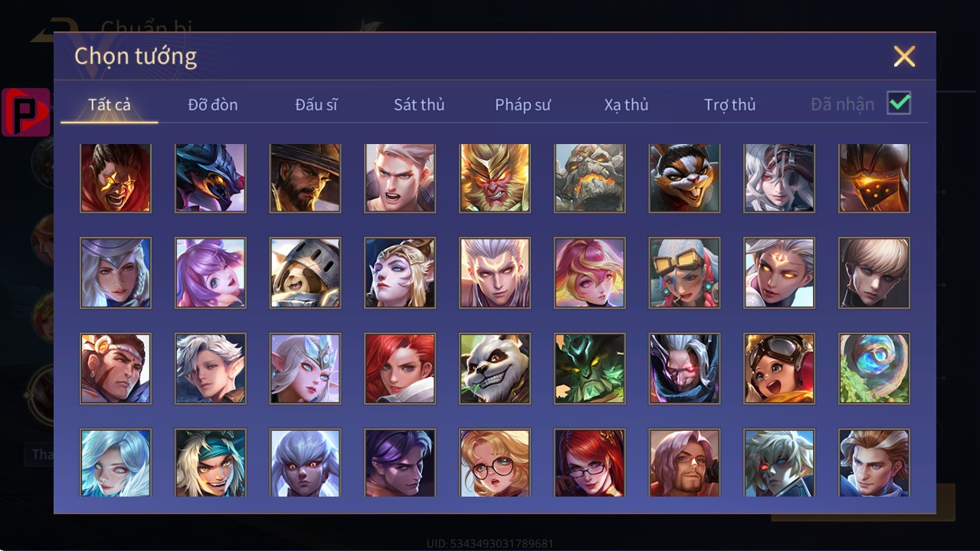Choose the goggles girl with pink braids
980x551 pixels.
[x=684, y=273]
